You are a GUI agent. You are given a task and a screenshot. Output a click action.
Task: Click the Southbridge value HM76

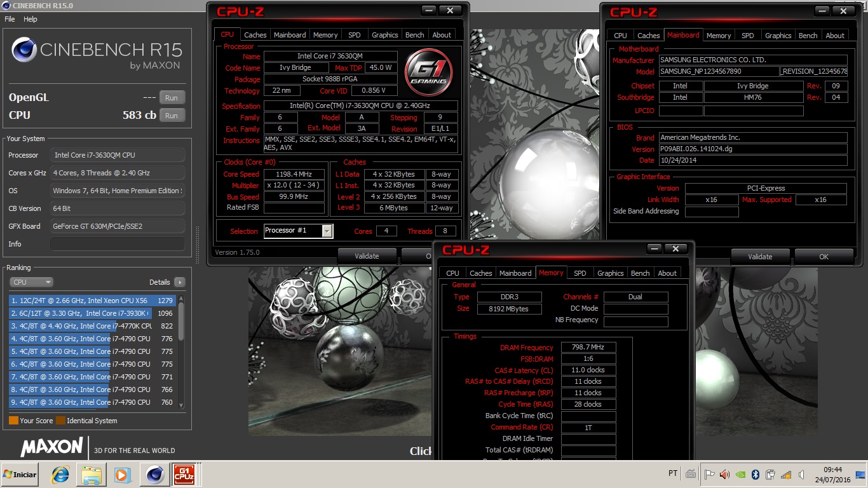(x=754, y=97)
